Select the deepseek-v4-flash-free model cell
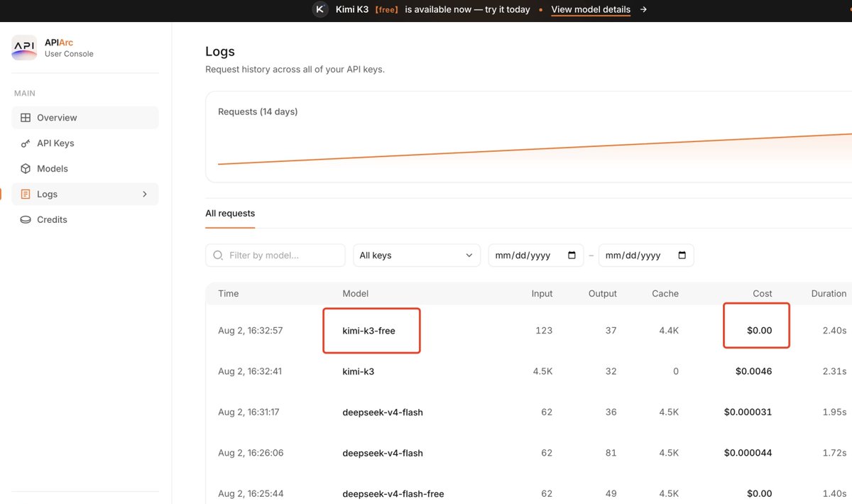This screenshot has width=852, height=504. (393, 494)
